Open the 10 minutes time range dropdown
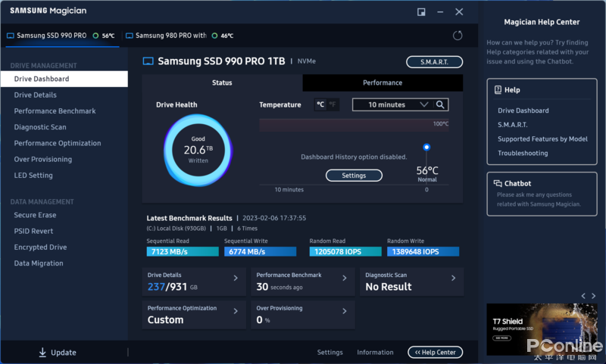The width and height of the screenshot is (606, 364). tap(393, 104)
